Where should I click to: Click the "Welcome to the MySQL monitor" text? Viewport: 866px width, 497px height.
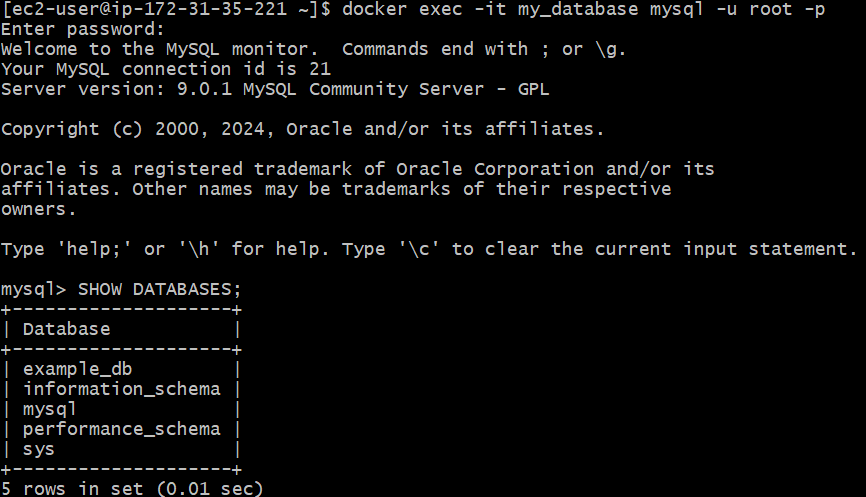165,49
